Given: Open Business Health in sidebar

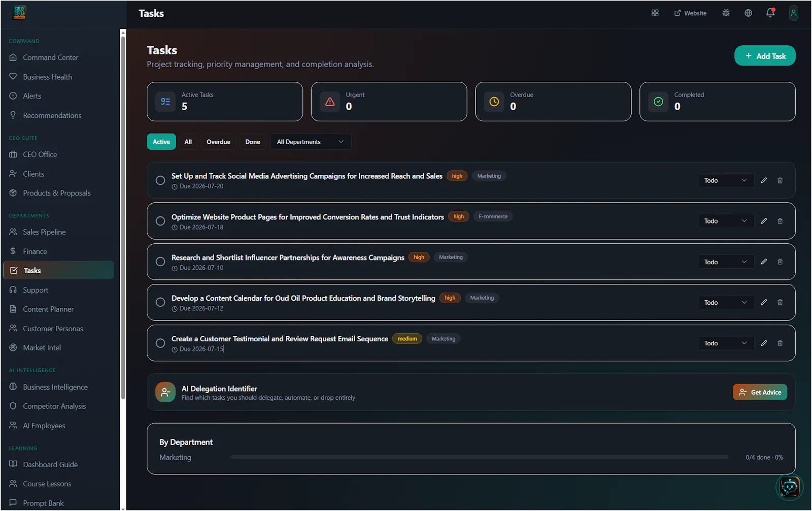Looking at the screenshot, I should (x=58, y=77).
